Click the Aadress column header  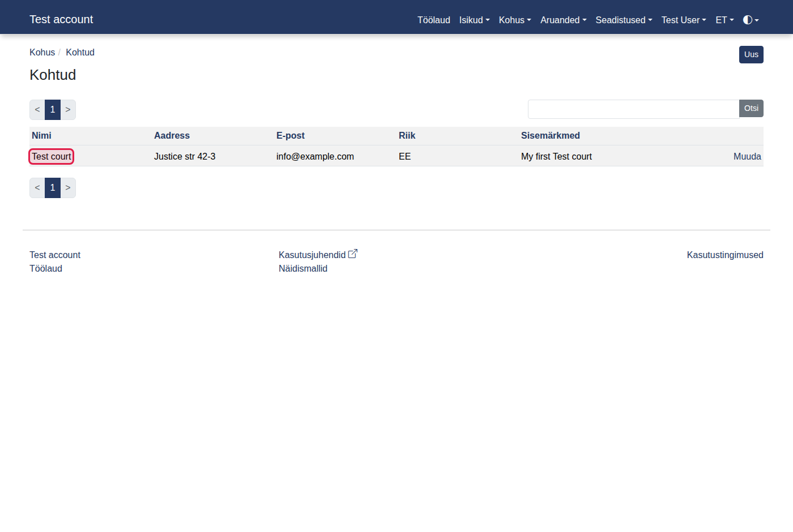pos(172,135)
